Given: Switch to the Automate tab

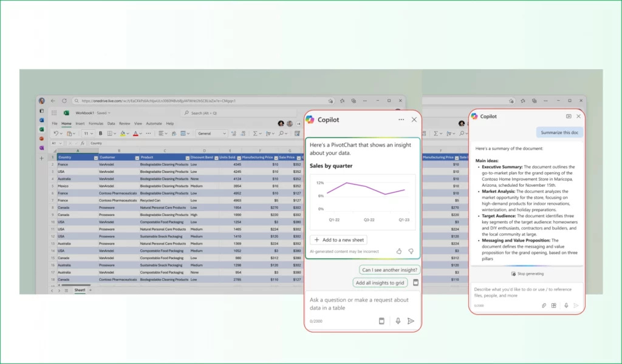Looking at the screenshot, I should 154,124.
